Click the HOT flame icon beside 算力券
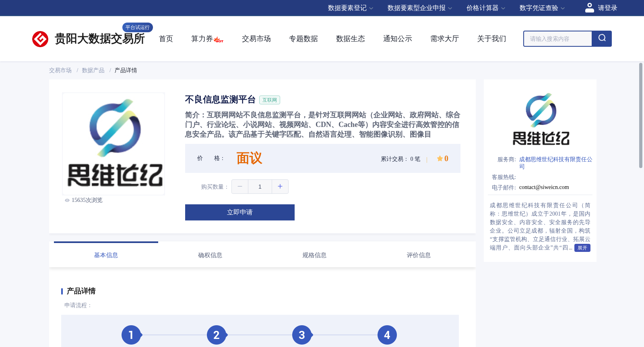 [x=219, y=39]
